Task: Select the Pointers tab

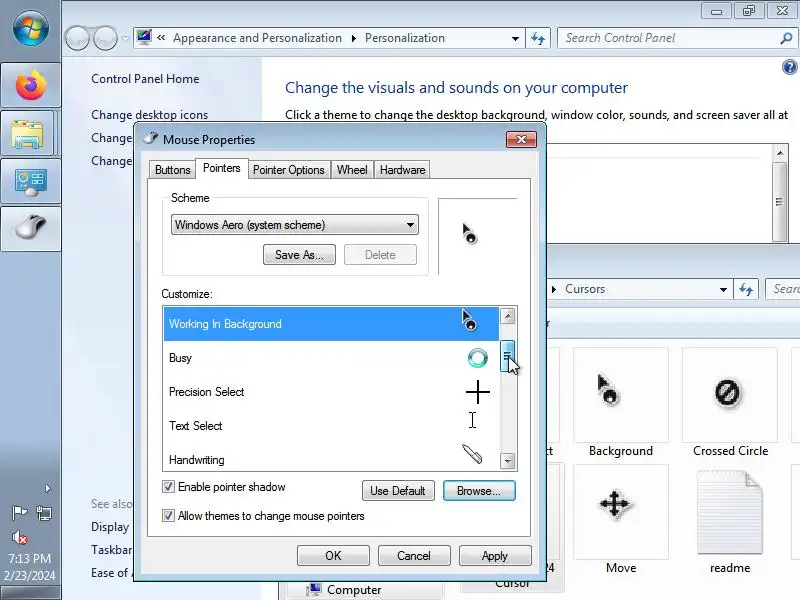Action: point(221,168)
